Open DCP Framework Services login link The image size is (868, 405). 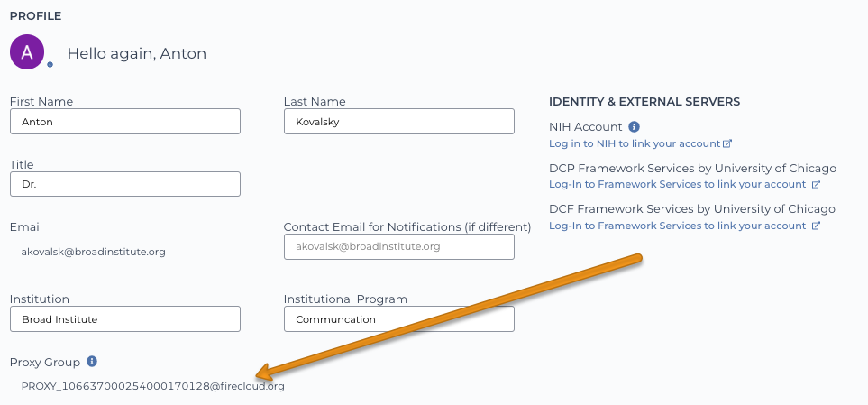[677, 185]
